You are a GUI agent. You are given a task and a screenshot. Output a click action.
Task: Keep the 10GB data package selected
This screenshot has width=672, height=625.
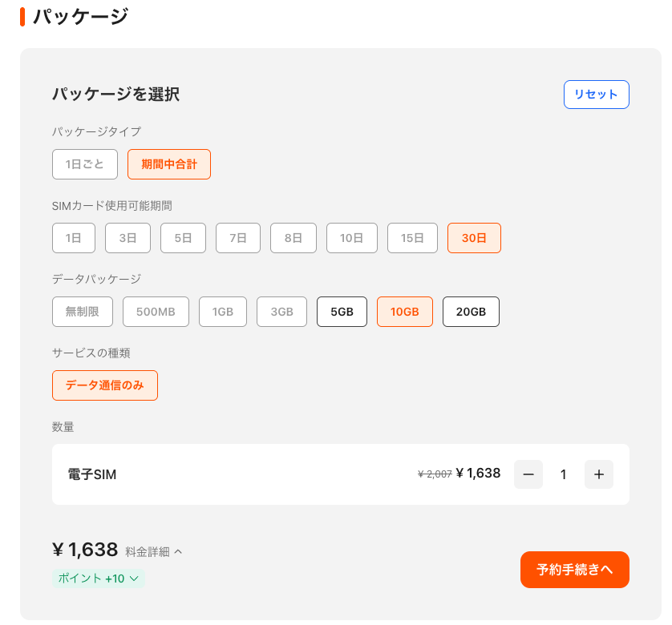(404, 311)
